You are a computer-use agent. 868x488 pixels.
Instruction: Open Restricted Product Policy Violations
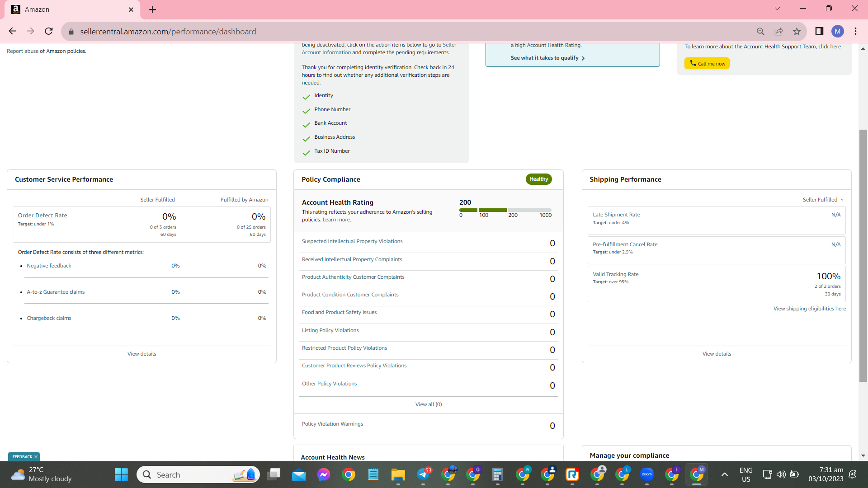(344, 348)
